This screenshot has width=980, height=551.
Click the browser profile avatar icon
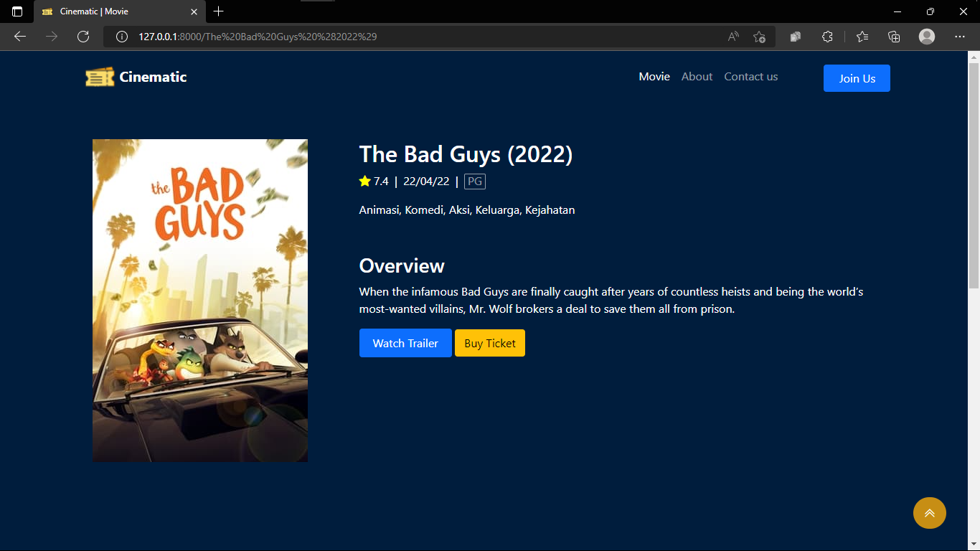click(x=927, y=37)
